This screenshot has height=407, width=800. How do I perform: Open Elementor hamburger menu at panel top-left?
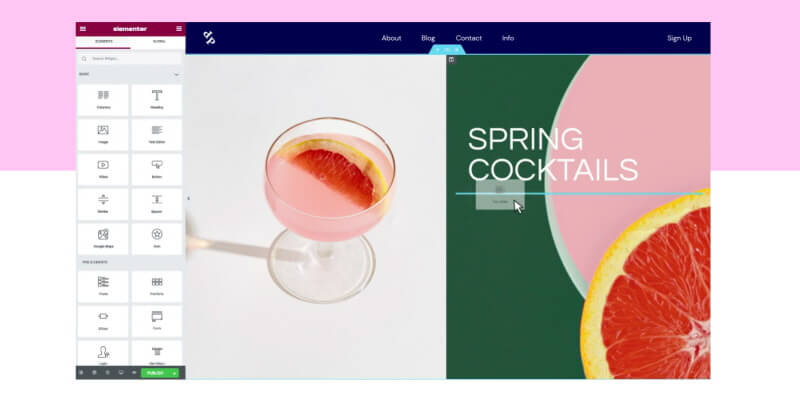(83, 29)
